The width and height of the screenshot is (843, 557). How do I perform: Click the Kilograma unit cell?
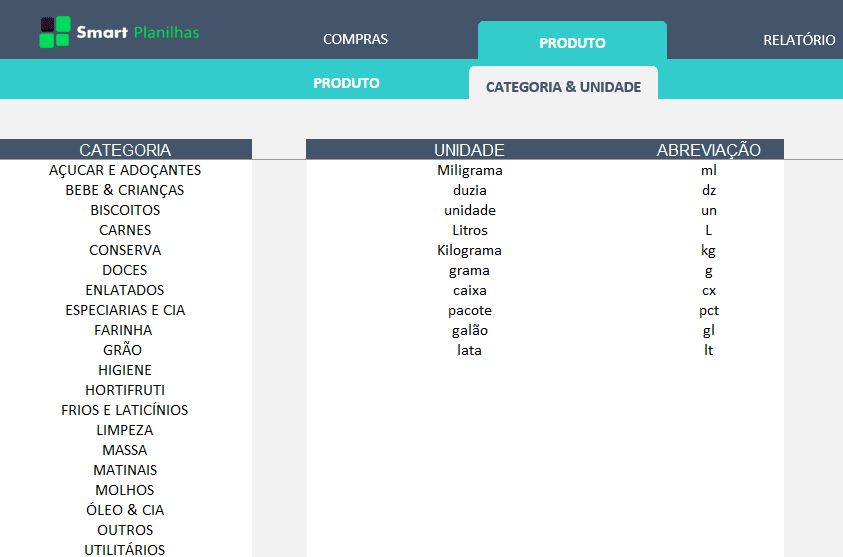click(469, 250)
